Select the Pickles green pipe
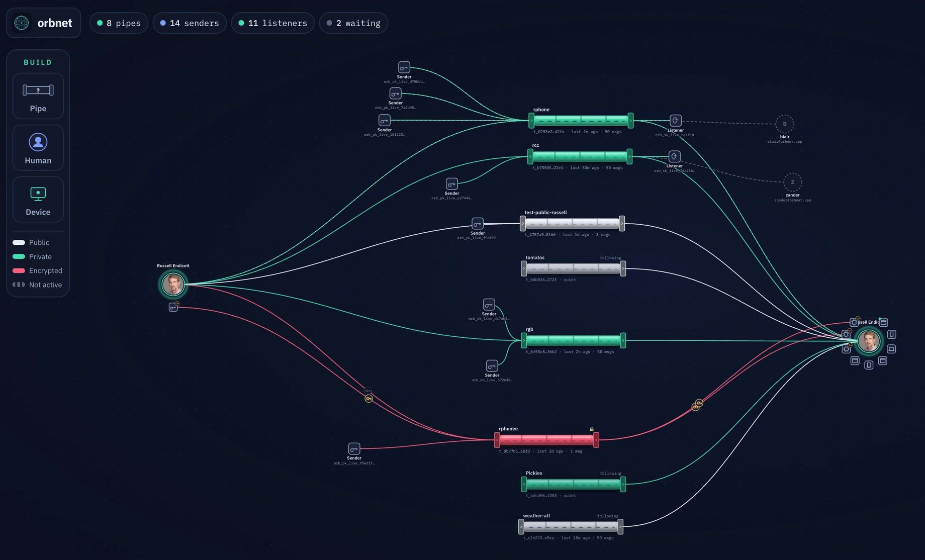This screenshot has width=925, height=560. click(x=574, y=484)
